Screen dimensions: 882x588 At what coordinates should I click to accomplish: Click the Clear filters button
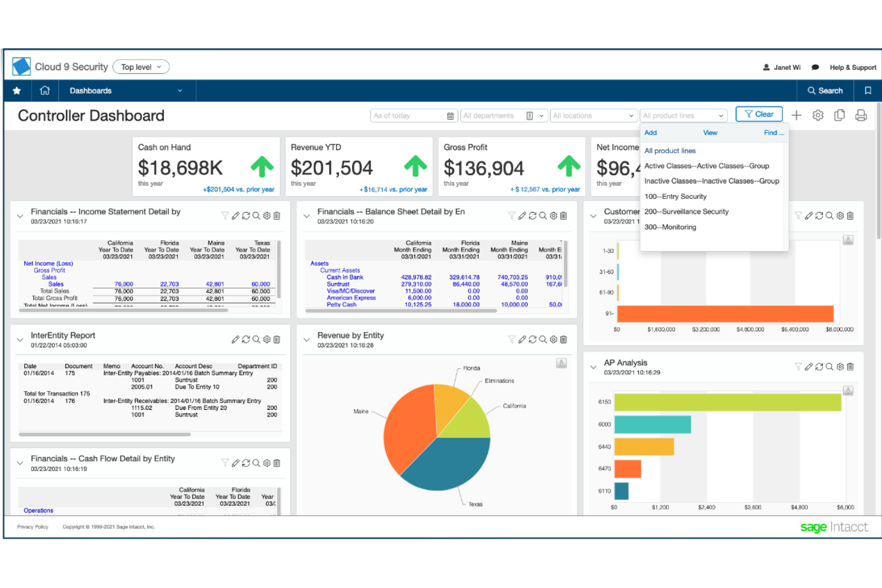pos(759,114)
